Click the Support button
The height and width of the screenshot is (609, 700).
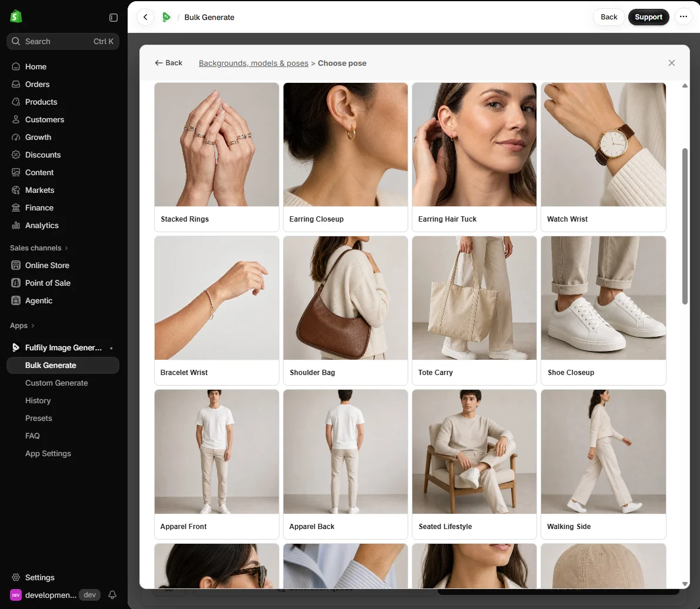pos(648,17)
